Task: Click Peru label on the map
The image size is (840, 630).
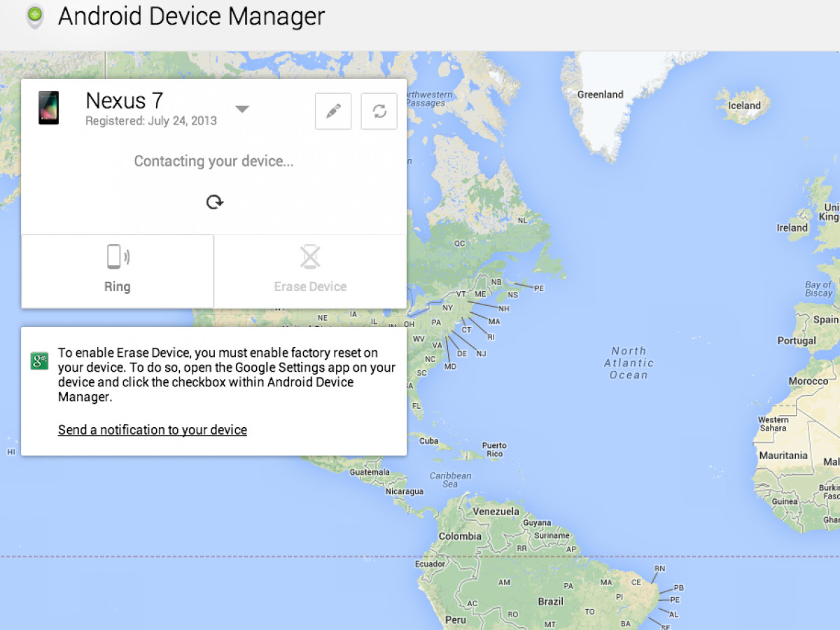Action: pyautogui.click(x=455, y=619)
